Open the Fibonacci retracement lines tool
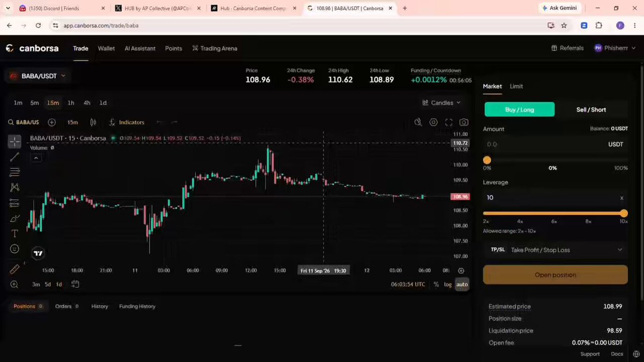Screen dimensions: 644x362 [x=14, y=172]
